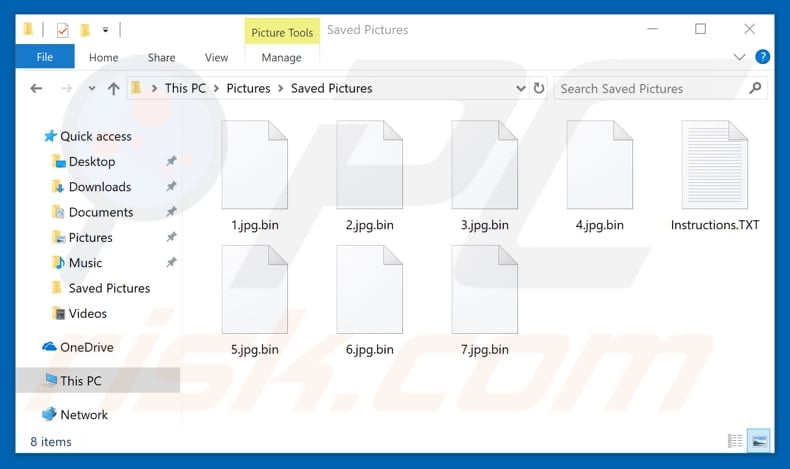
Task: Click the New Folder icon in title bar
Action: tap(85, 30)
